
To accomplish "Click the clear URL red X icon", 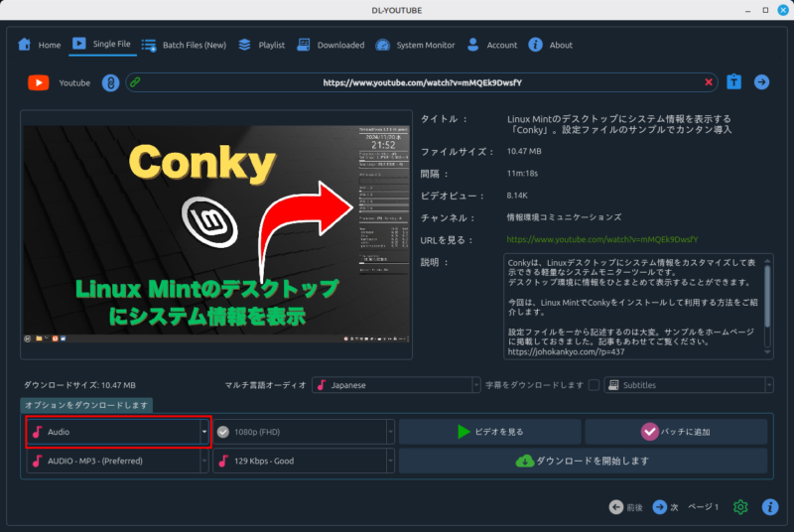I will pos(710,82).
